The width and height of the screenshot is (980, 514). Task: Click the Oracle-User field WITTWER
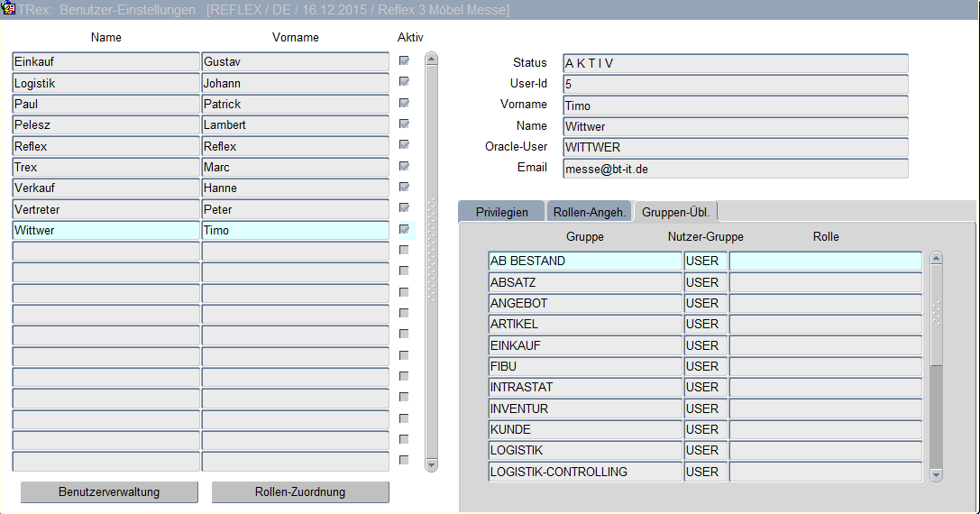tap(735, 147)
